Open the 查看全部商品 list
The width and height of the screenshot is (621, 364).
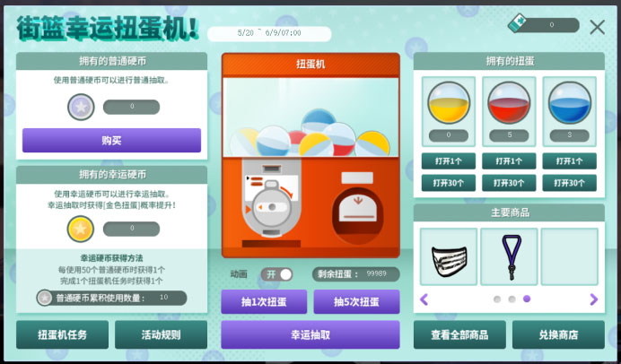tap(459, 334)
